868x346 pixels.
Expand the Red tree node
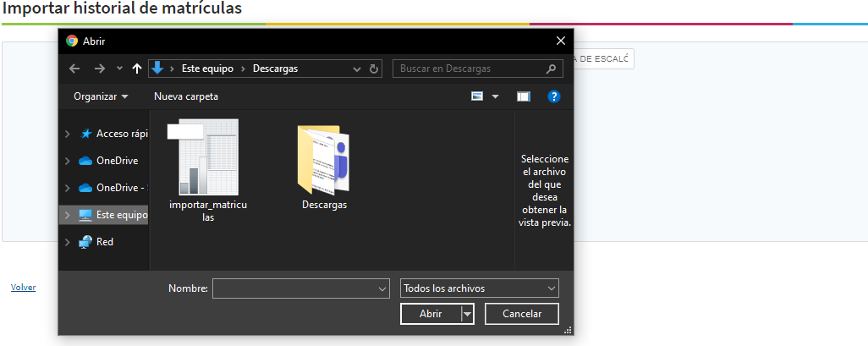click(67, 242)
